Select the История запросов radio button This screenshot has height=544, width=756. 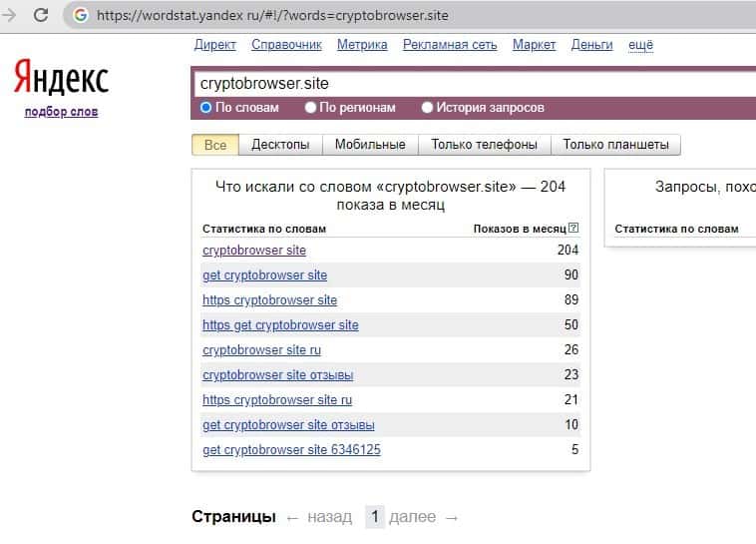point(428,108)
